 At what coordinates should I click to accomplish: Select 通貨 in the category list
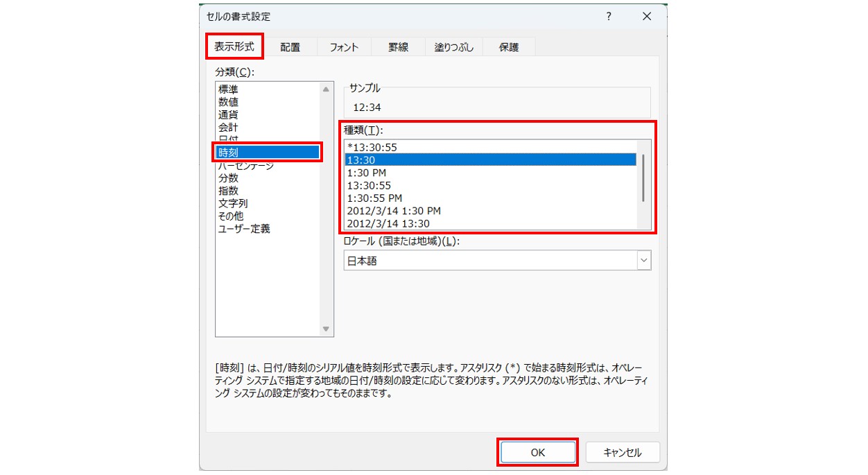268,114
